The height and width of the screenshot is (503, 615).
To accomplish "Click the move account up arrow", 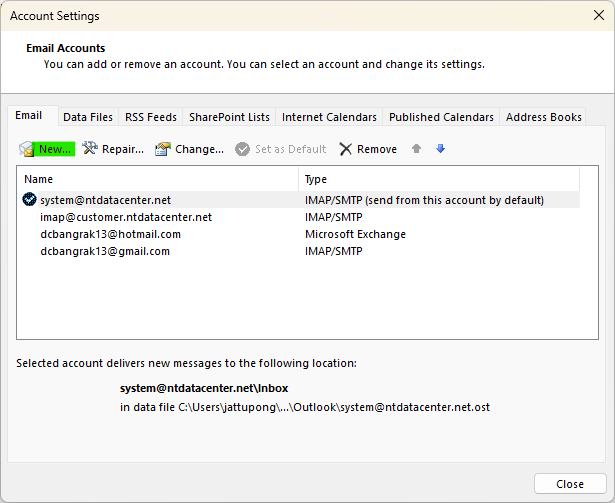I will point(416,149).
